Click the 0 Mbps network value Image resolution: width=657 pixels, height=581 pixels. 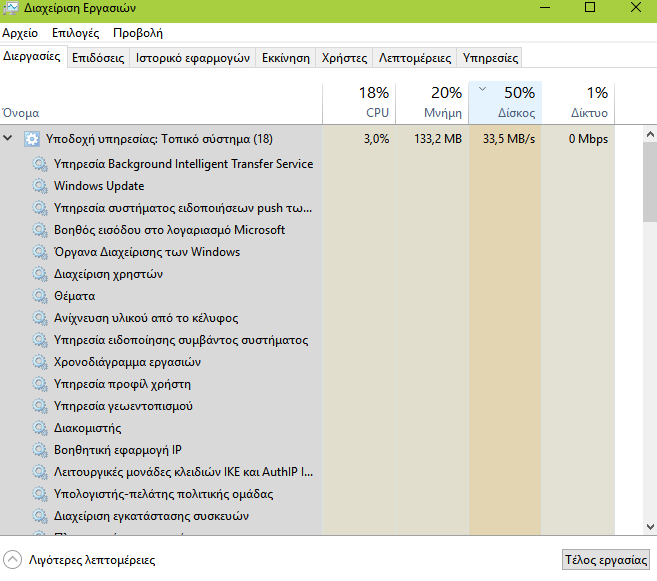coord(588,139)
